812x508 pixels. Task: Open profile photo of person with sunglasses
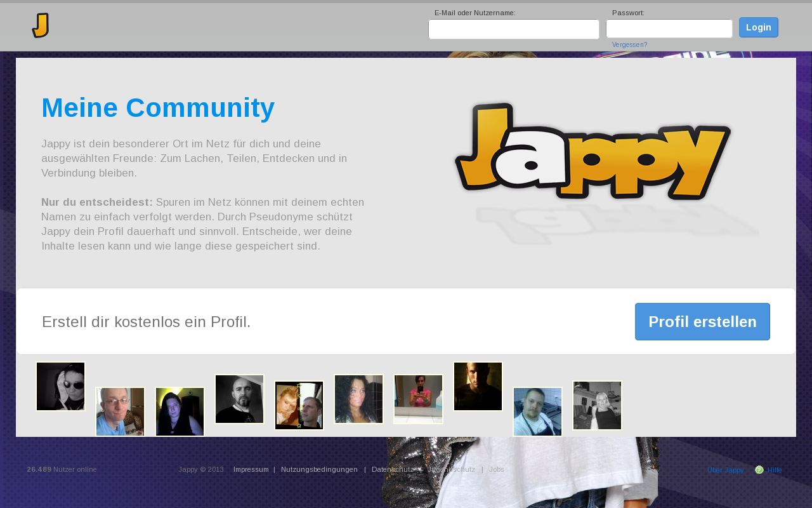61,387
